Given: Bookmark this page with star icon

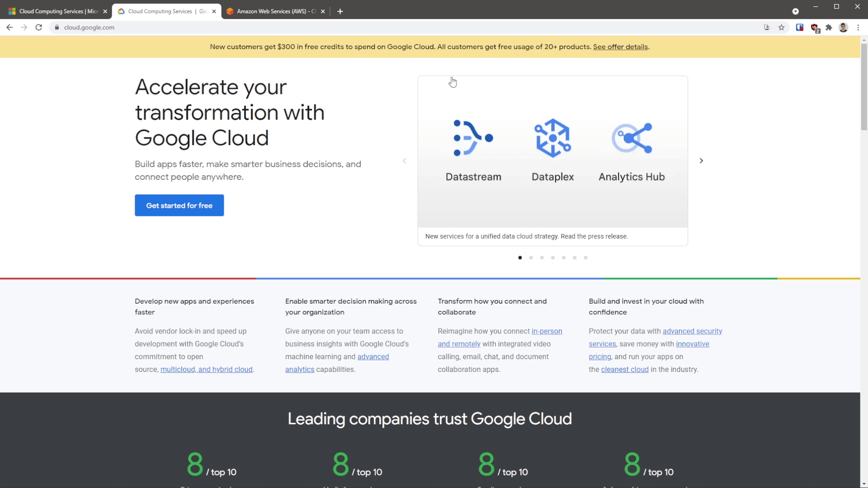Looking at the screenshot, I should pyautogui.click(x=781, y=28).
